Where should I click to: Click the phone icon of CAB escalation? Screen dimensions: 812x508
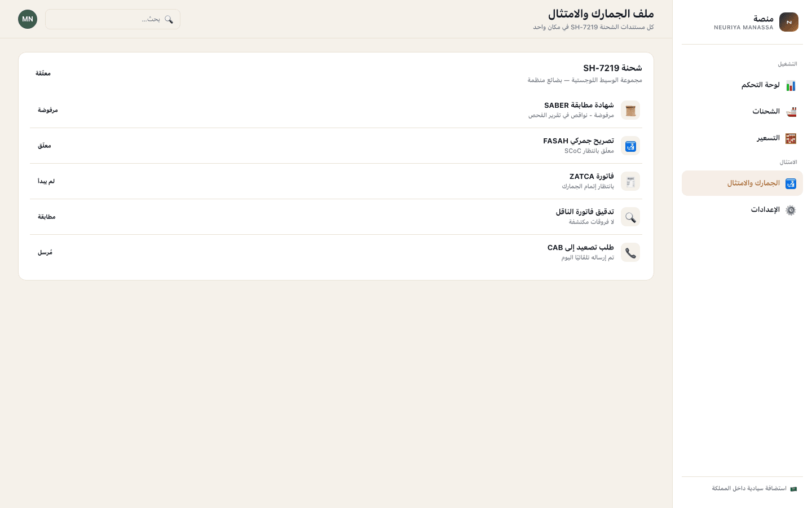pos(630,252)
